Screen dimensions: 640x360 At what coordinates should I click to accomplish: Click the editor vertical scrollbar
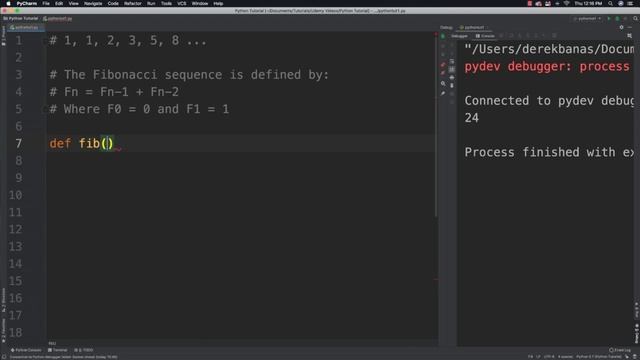tap(436, 125)
